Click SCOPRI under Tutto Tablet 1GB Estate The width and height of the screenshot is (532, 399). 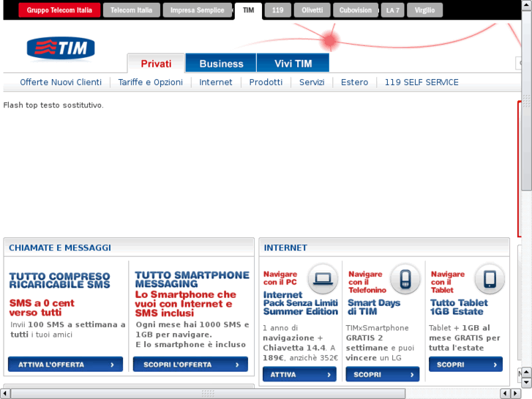pyautogui.click(x=465, y=365)
